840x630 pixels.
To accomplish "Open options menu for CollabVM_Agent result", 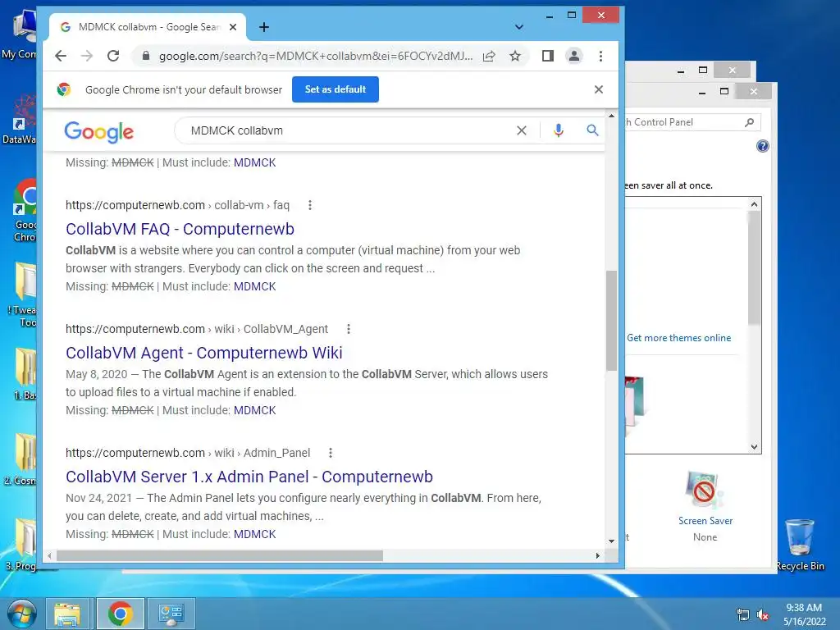I will pos(348,329).
